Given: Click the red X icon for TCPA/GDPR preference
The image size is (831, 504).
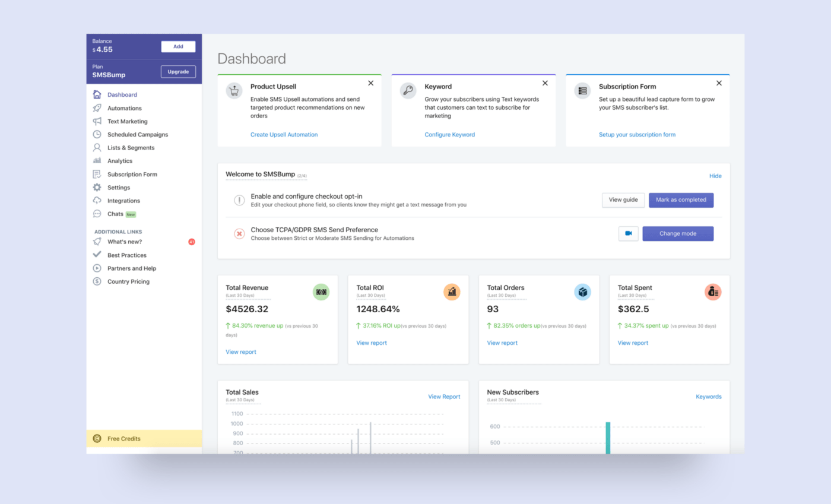Looking at the screenshot, I should coord(239,234).
